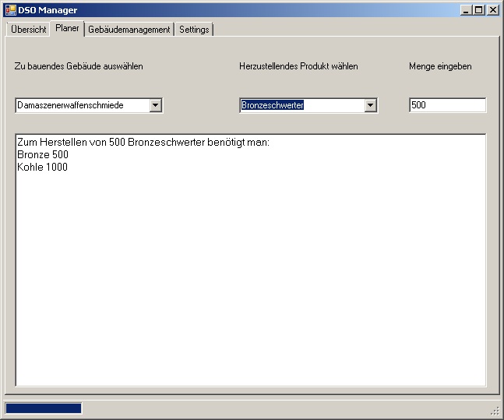Click the 'Kohle 1000' result line
504x420 pixels.
click(x=42, y=167)
